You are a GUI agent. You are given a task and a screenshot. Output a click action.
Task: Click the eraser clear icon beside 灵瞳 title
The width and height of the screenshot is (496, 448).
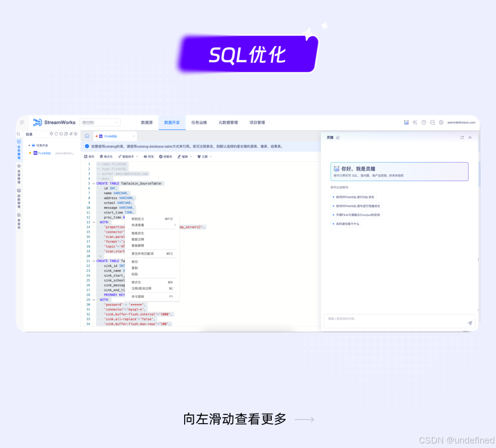338,138
